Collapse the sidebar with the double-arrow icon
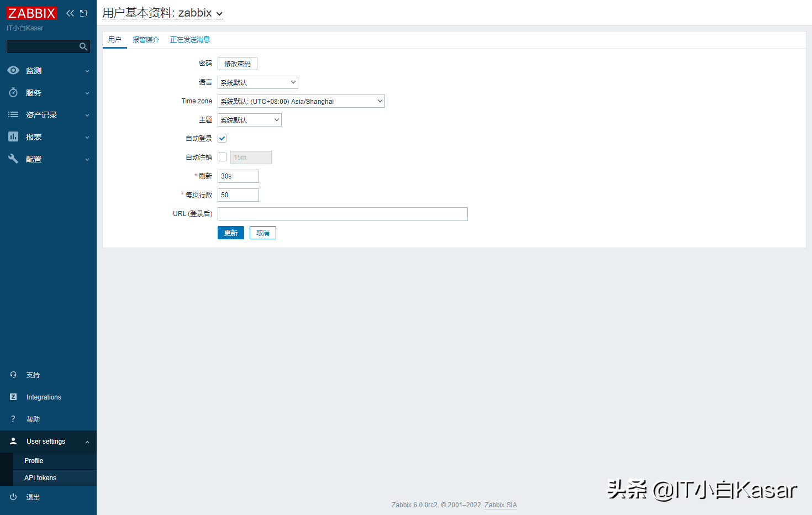This screenshot has height=515, width=812. coord(70,13)
